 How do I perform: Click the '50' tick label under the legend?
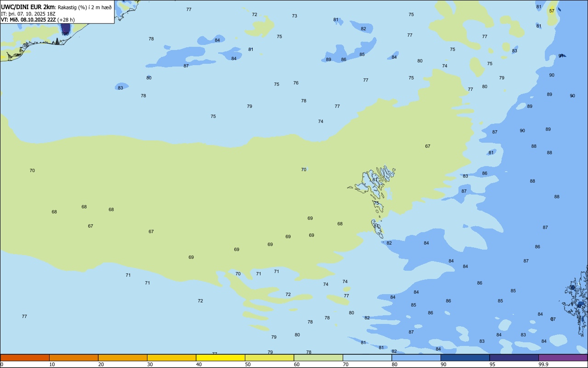point(248,364)
